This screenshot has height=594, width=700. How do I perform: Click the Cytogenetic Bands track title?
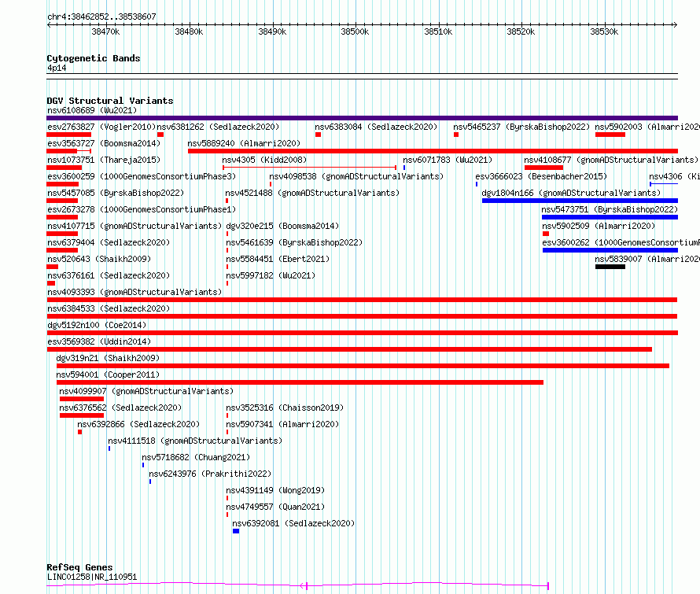[94, 58]
